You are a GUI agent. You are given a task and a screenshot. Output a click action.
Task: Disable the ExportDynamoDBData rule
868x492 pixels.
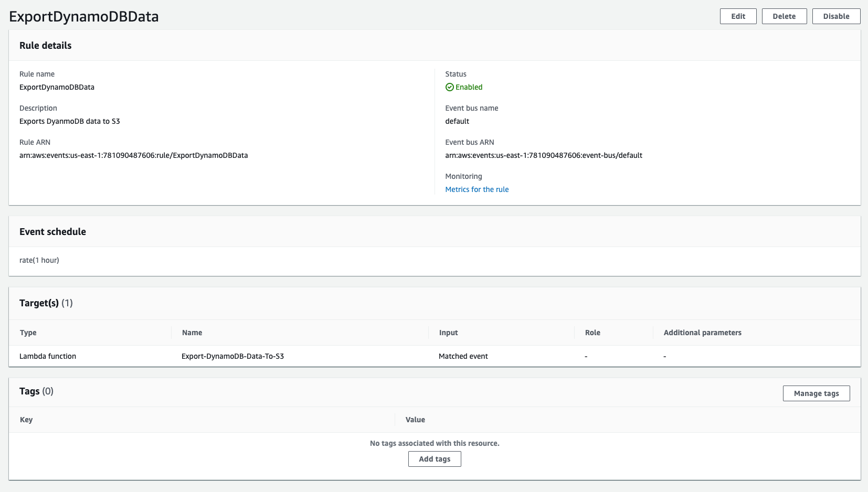836,16
